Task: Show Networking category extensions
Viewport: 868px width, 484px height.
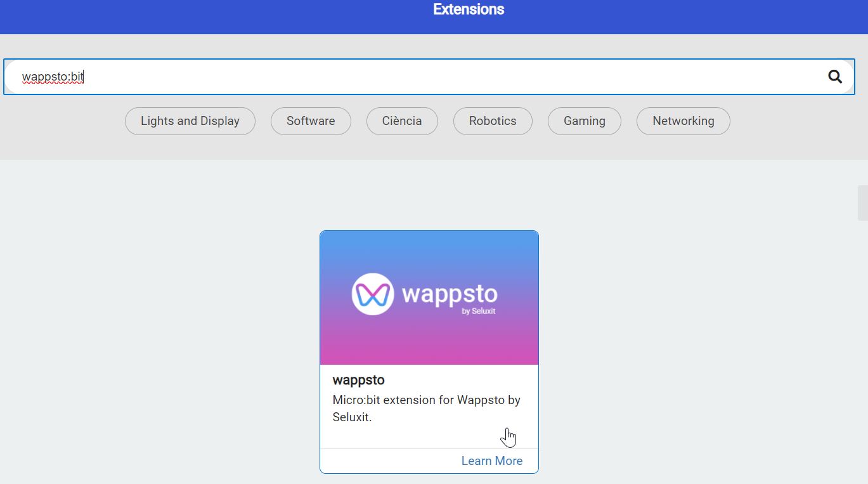Action: tap(683, 121)
